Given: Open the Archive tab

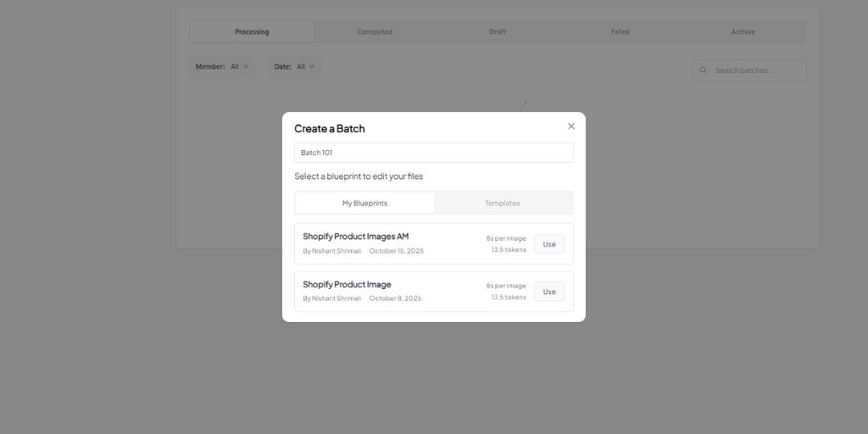Looking at the screenshot, I should click(743, 31).
